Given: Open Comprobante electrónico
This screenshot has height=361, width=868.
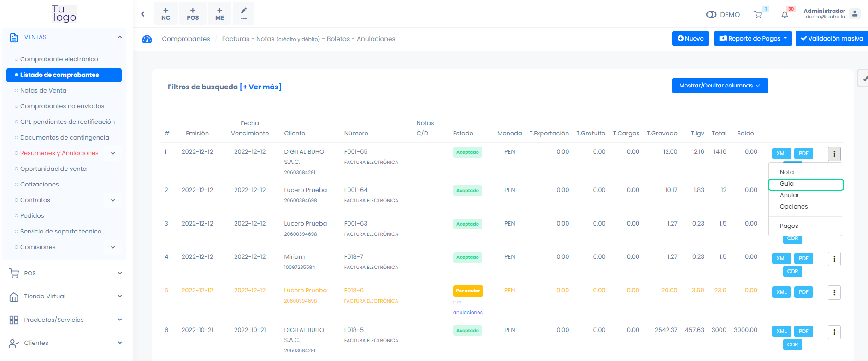Looking at the screenshot, I should [59, 59].
